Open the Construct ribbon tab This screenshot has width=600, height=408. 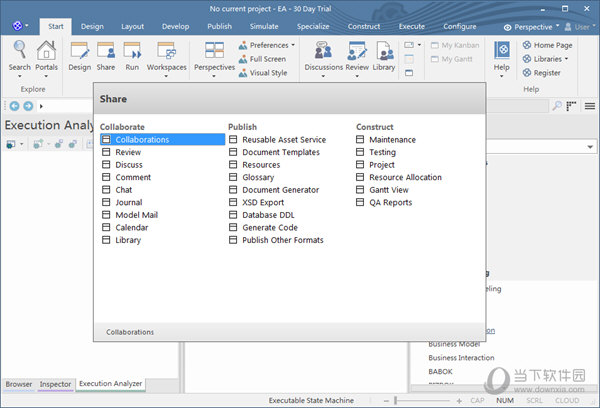364,26
